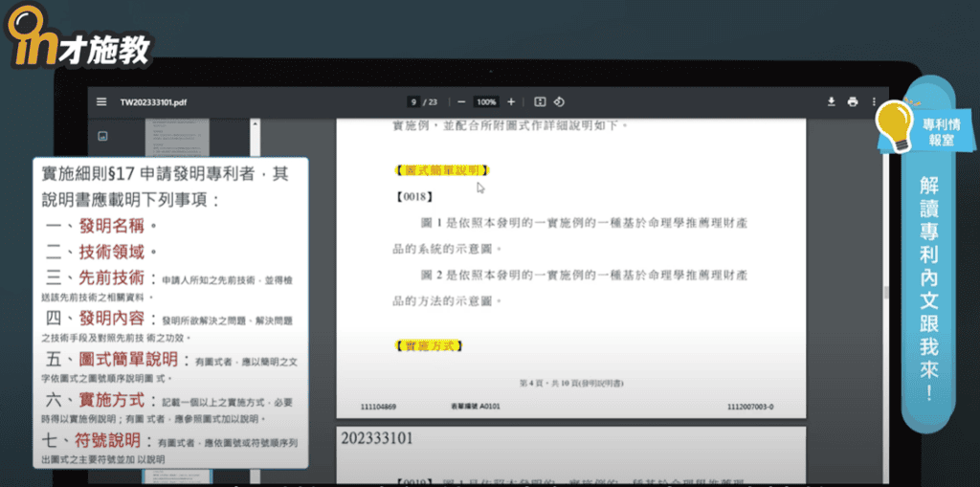
Task: Click the 解讀專利內文跟我來 banner
Action: tap(928, 287)
